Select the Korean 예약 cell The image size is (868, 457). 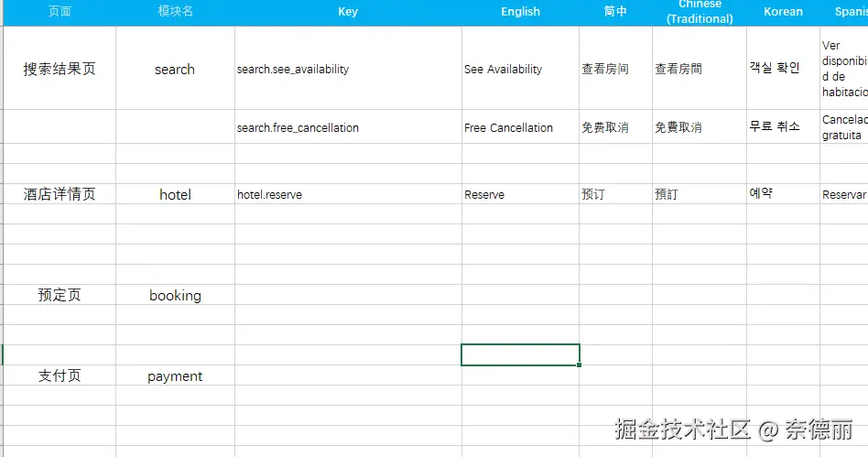[x=783, y=194]
